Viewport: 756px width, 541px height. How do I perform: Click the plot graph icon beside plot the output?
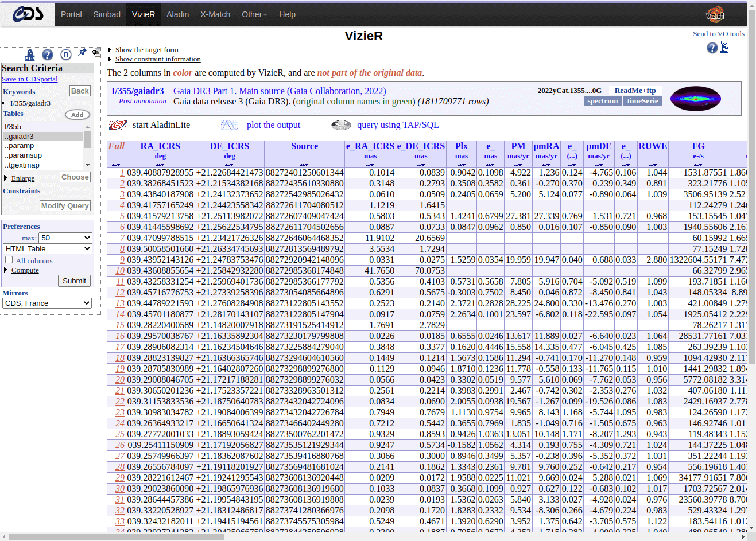(x=230, y=124)
